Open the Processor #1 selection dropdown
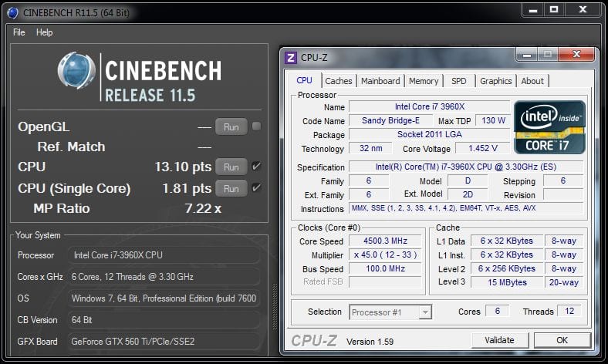The image size is (608, 364). click(x=390, y=312)
